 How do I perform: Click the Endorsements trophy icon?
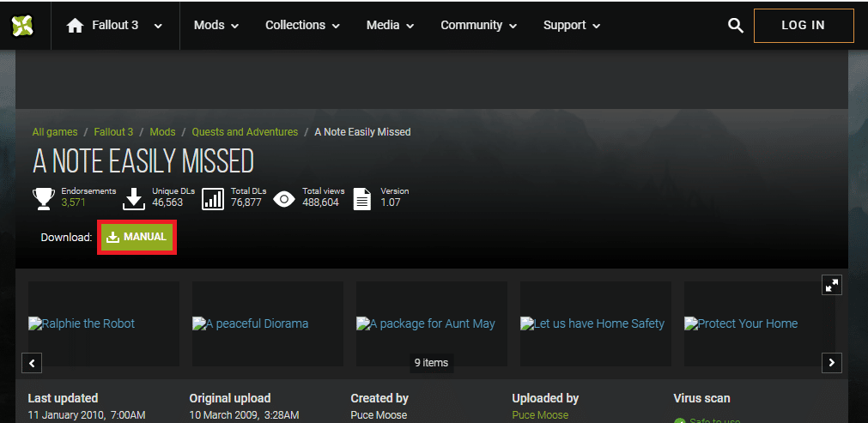tap(43, 199)
